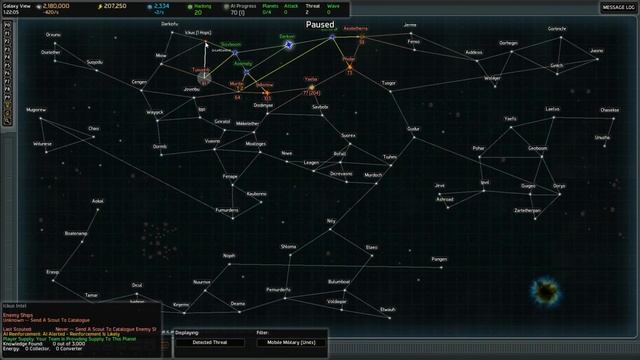Select the Dorhegn planet node
The width and height of the screenshot is (640, 360).
tap(512, 51)
